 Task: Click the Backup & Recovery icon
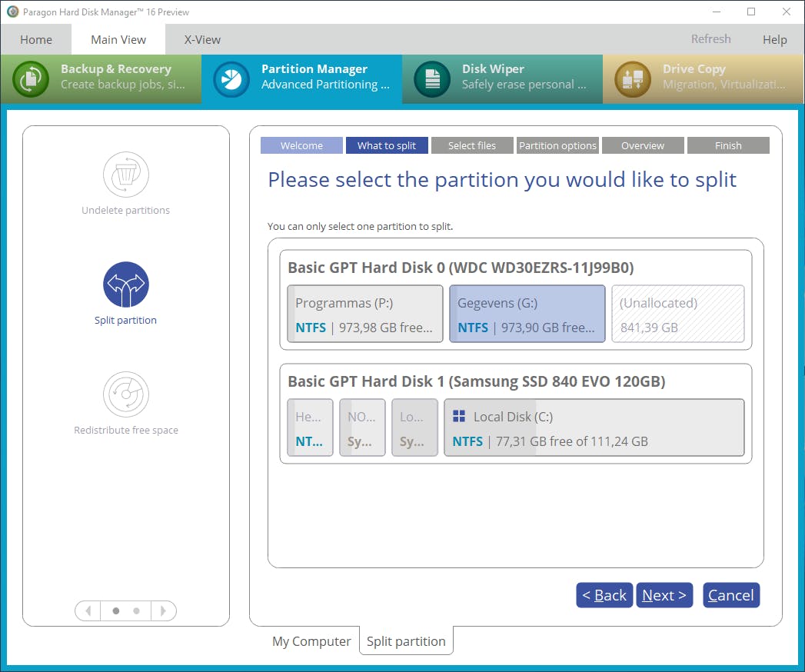31,79
